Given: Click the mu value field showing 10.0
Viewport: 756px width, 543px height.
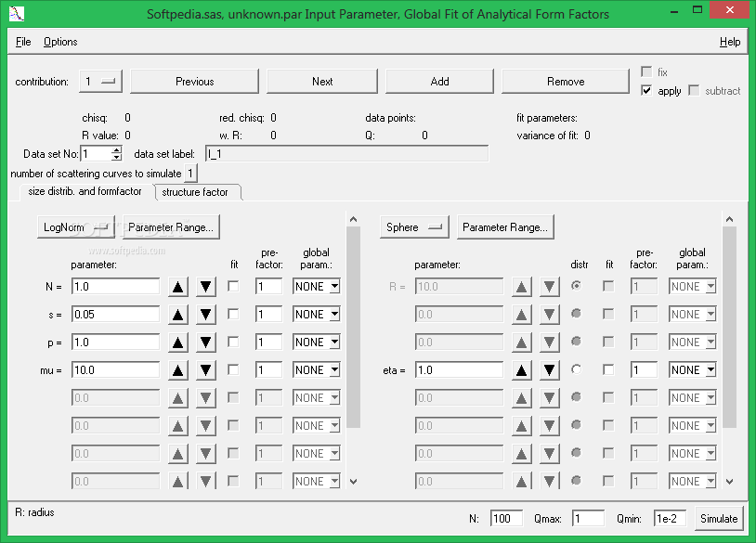Looking at the screenshot, I should pos(116,370).
